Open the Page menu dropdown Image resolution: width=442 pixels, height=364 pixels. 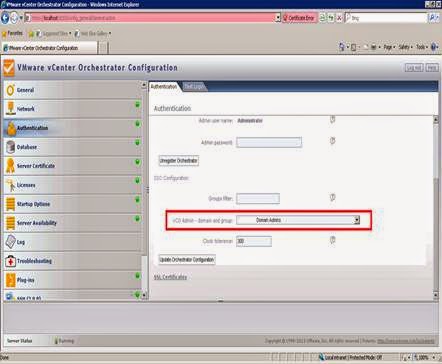pos(388,47)
